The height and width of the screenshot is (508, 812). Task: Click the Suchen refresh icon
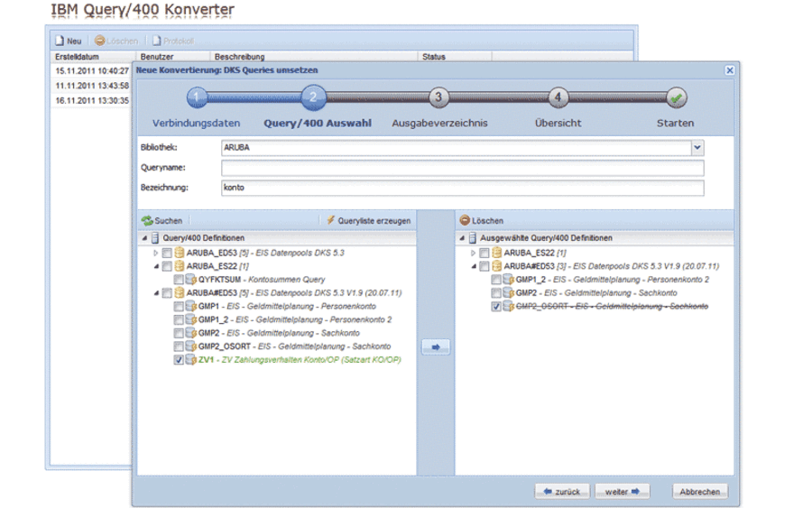tap(147, 220)
